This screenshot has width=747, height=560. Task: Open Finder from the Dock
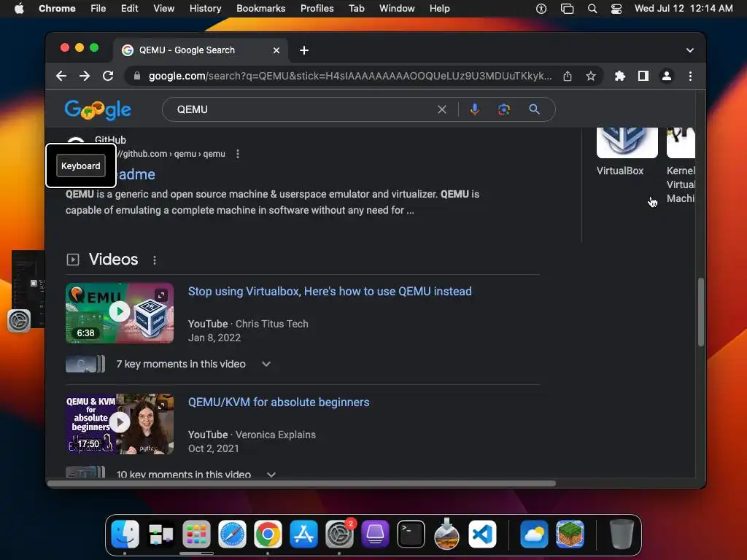(x=125, y=534)
